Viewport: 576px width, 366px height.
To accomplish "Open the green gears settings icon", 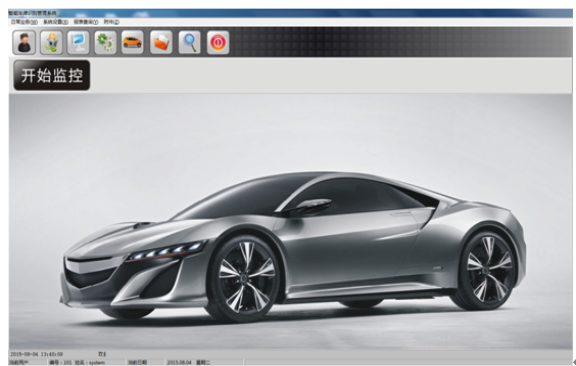I will coord(105,42).
